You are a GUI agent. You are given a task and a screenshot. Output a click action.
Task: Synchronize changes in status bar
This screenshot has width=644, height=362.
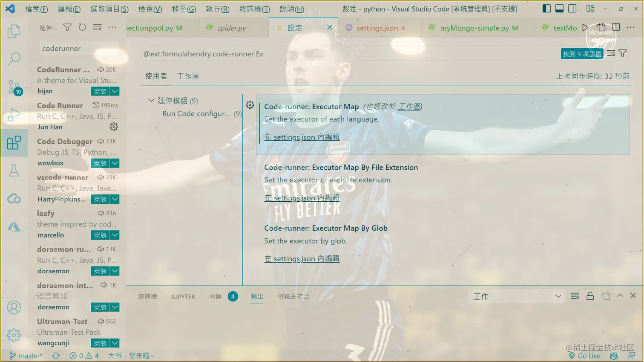(x=56, y=356)
